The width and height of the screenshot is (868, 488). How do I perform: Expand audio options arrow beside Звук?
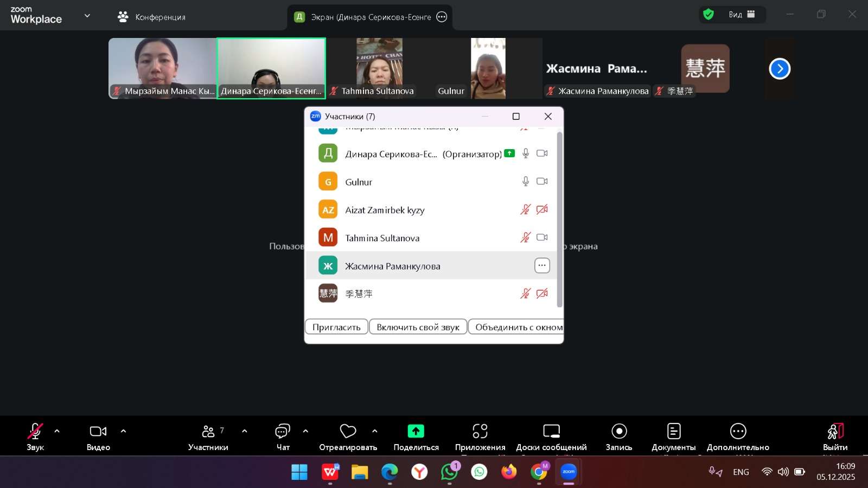(x=57, y=431)
